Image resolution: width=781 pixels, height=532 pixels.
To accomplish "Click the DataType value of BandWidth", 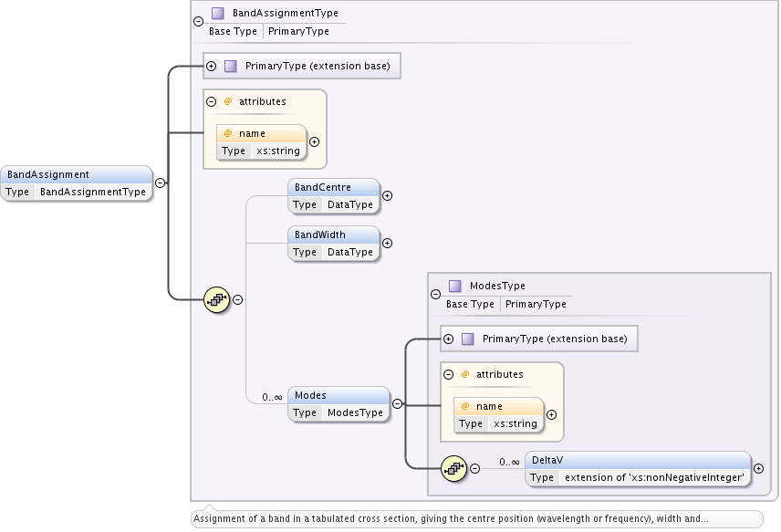I will pos(350,252).
